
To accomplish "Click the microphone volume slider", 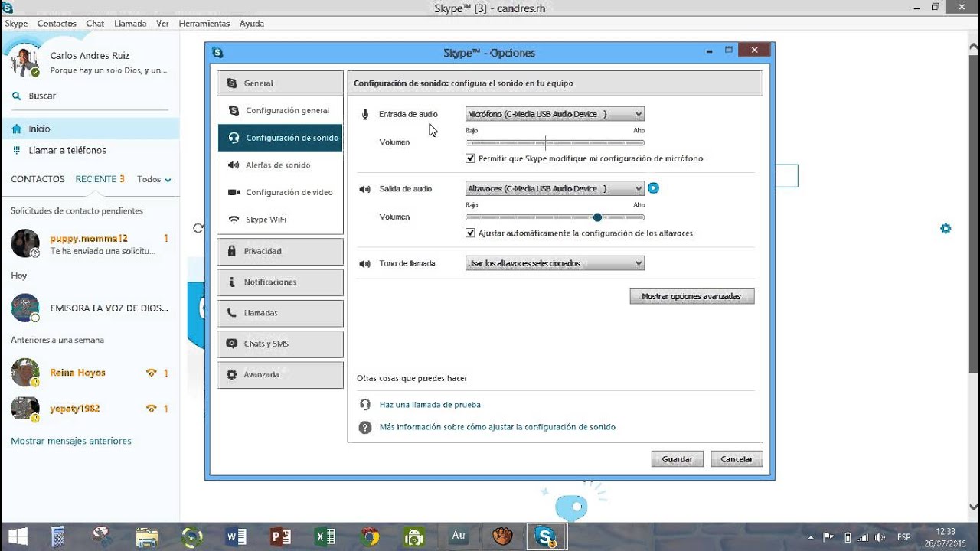I will point(555,142).
